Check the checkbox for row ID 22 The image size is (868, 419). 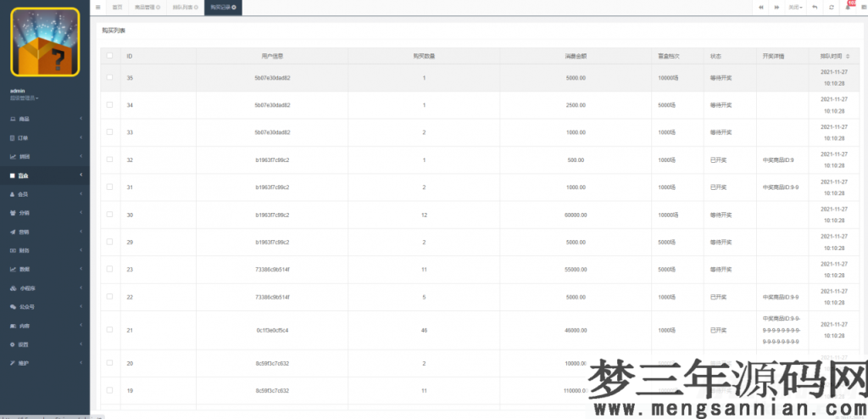tap(109, 297)
